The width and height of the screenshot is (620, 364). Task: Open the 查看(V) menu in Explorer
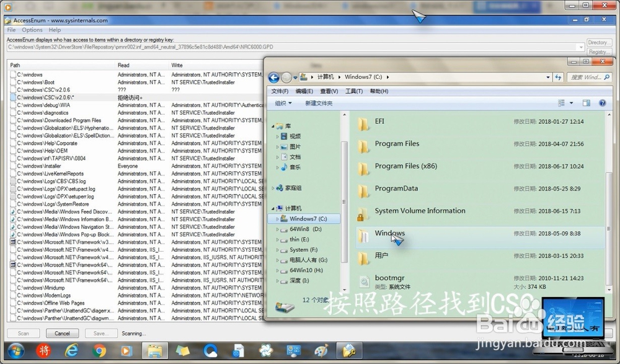(x=329, y=91)
